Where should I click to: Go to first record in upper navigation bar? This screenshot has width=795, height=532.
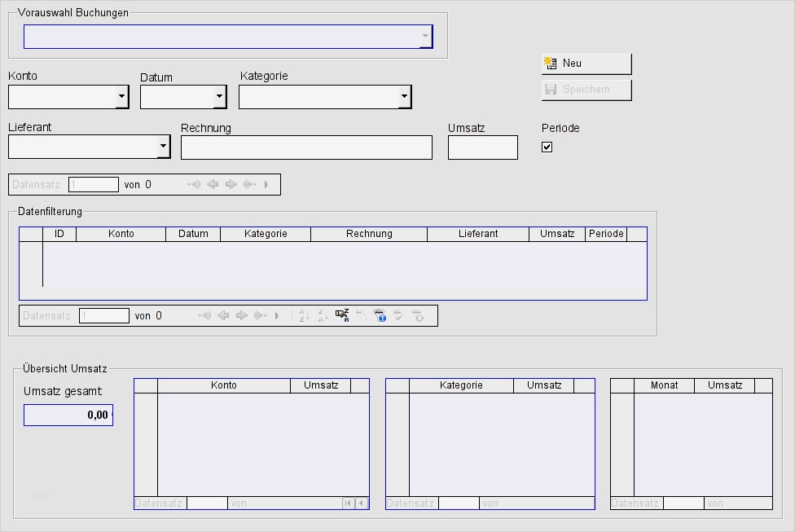tap(194, 185)
